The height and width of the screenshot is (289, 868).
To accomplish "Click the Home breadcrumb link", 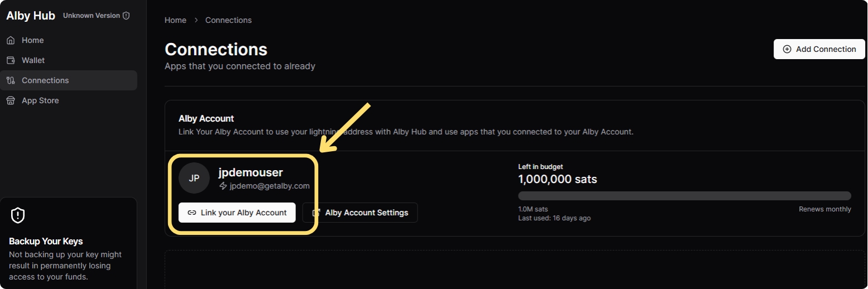I will coord(175,20).
